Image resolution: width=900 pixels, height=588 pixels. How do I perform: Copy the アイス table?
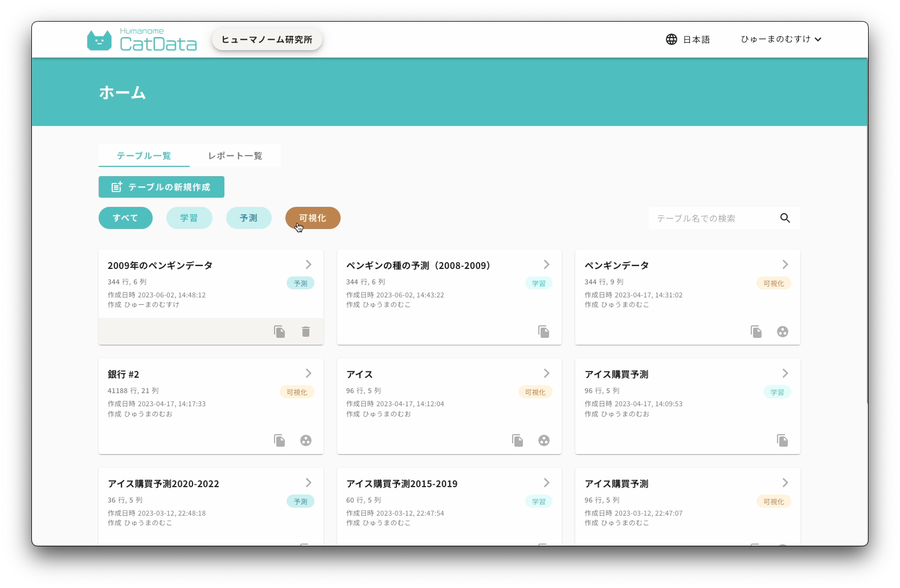click(x=517, y=440)
